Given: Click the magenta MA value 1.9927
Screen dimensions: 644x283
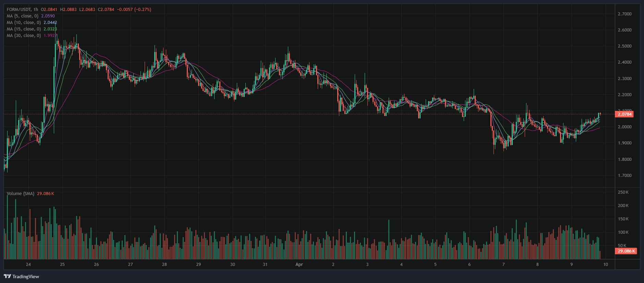Looking at the screenshot, I should tap(50, 35).
